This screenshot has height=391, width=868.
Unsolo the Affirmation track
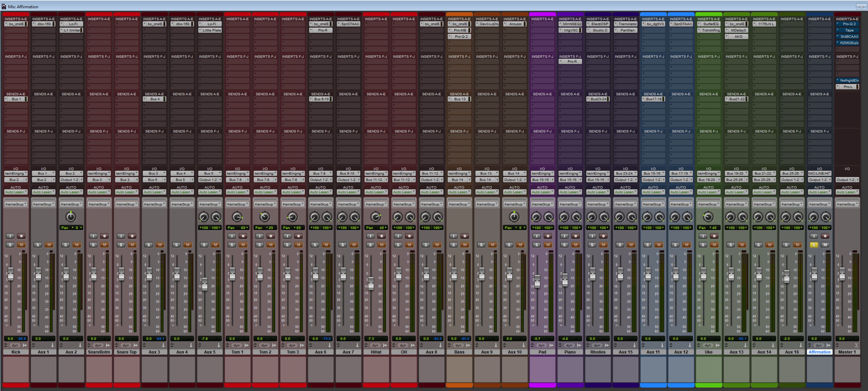pyautogui.click(x=814, y=245)
